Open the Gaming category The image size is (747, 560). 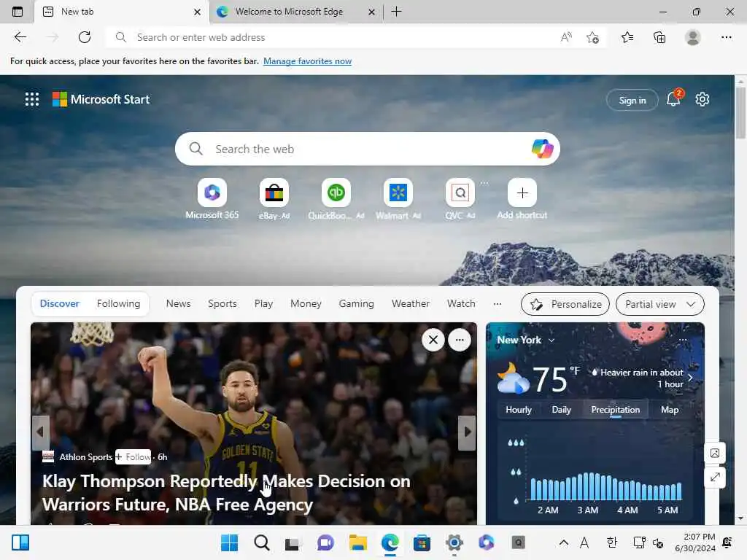356,304
